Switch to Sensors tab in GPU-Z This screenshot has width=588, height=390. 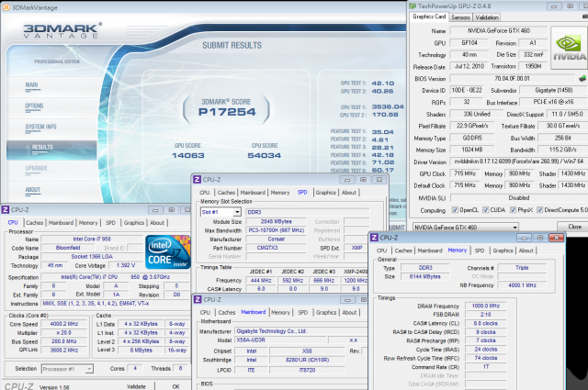pyautogui.click(x=460, y=17)
